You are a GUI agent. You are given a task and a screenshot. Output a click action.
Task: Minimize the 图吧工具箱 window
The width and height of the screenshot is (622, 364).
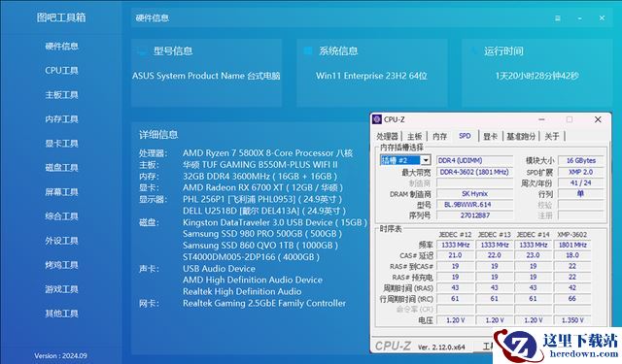point(580,18)
